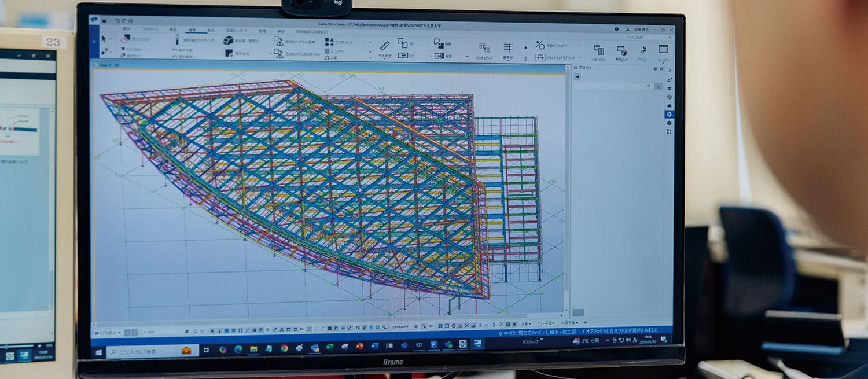Click the Save icon in title bar
The width and height of the screenshot is (868, 379).
tap(104, 20)
